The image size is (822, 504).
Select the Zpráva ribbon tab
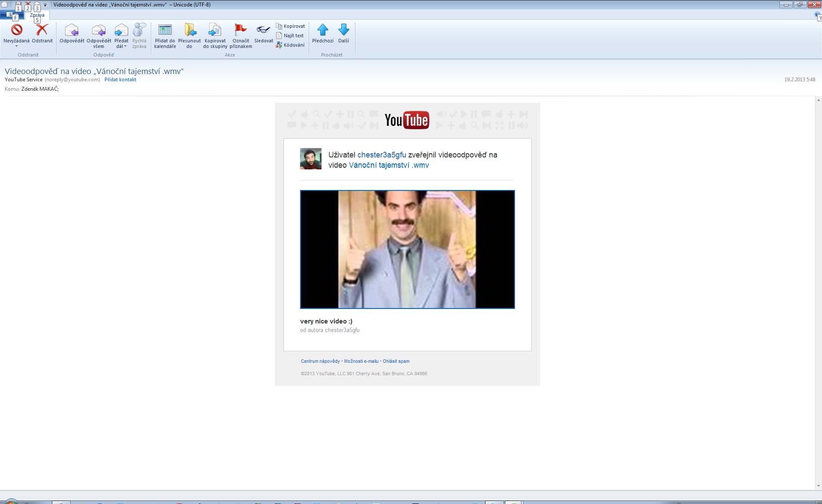37,15
